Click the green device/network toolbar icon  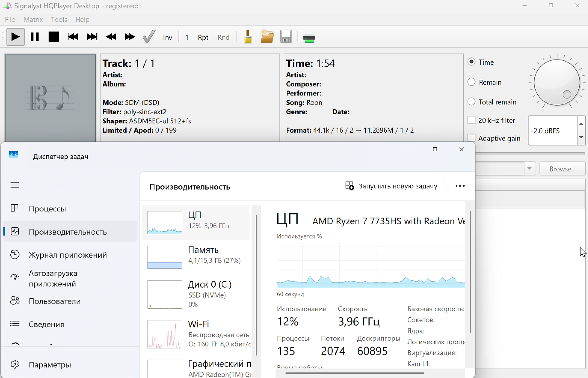309,38
